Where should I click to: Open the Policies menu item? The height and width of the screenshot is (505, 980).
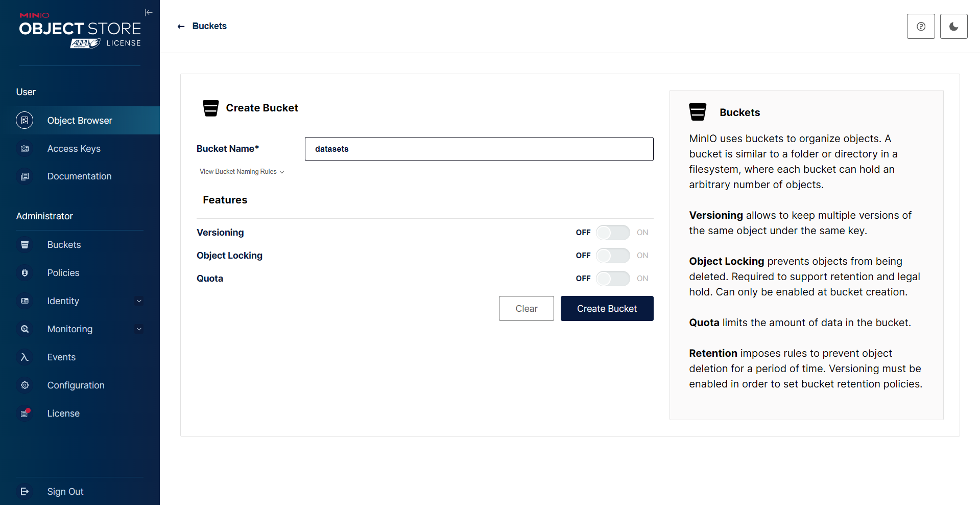click(x=63, y=273)
